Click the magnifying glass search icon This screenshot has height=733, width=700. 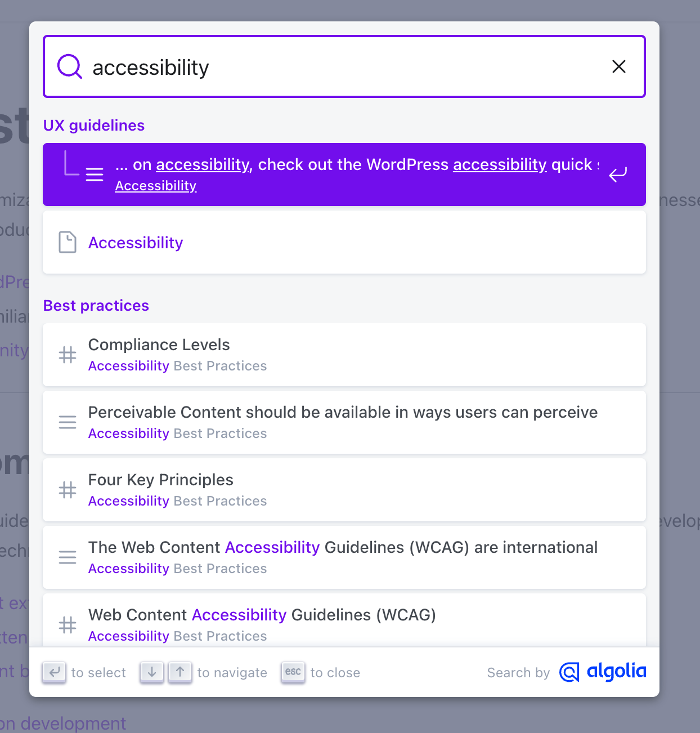pyautogui.click(x=69, y=66)
